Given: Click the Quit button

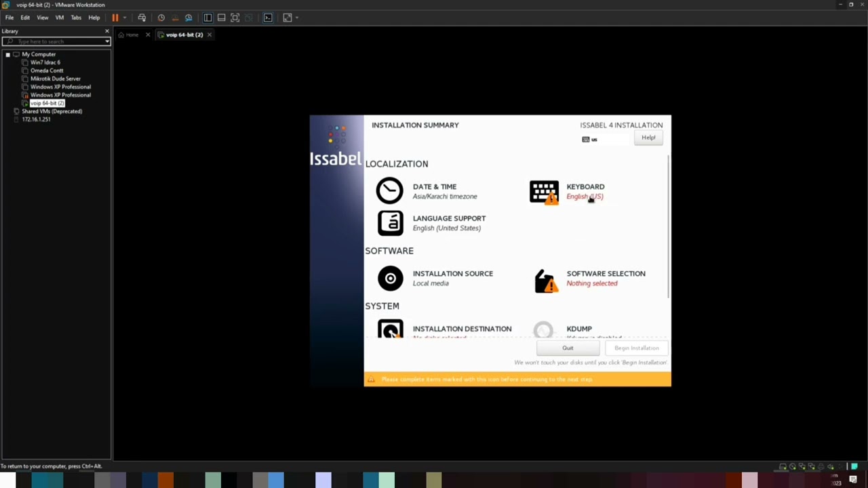Looking at the screenshot, I should coord(568,348).
